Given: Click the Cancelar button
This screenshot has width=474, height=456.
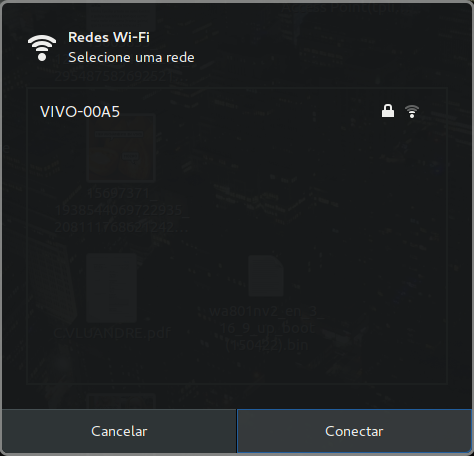Looking at the screenshot, I should click(119, 431).
